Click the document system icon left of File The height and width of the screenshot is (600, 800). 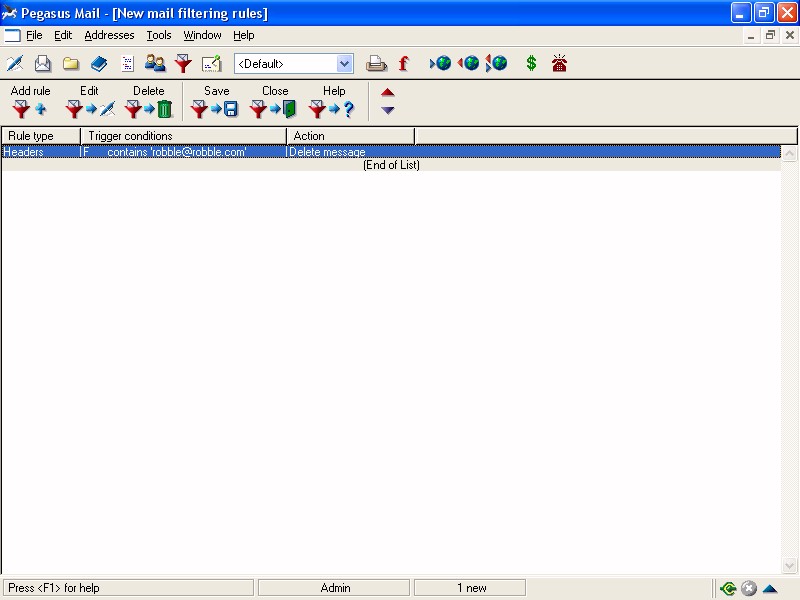click(12, 35)
